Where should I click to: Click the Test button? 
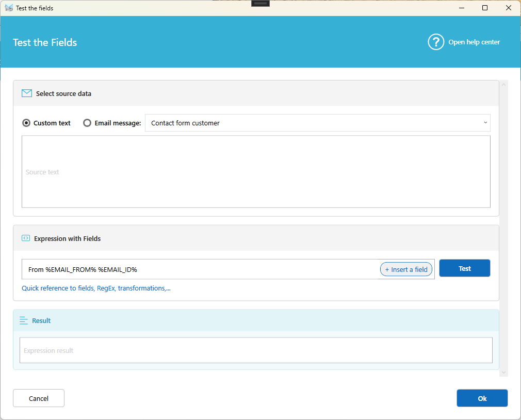point(464,268)
